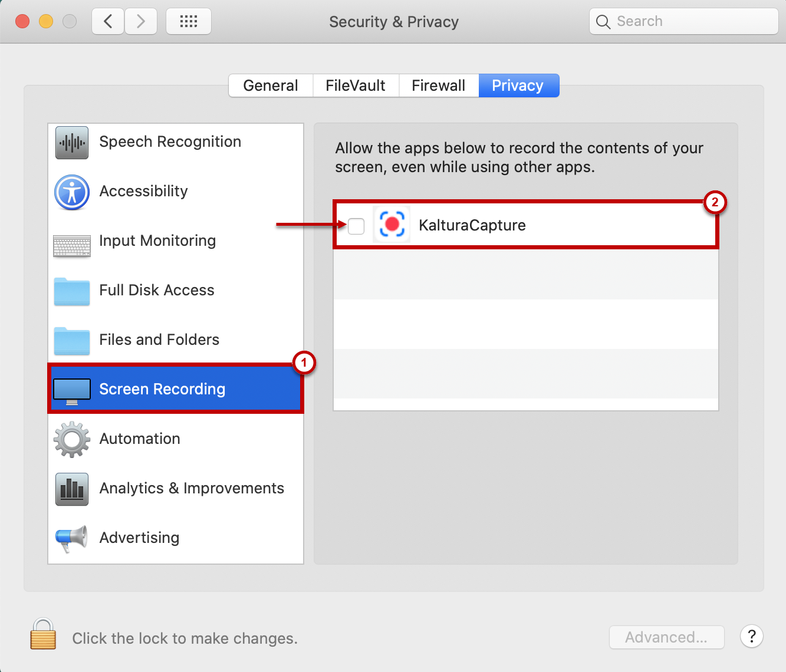Select Speech Recognition waveform icon
The image size is (786, 672).
(x=72, y=143)
